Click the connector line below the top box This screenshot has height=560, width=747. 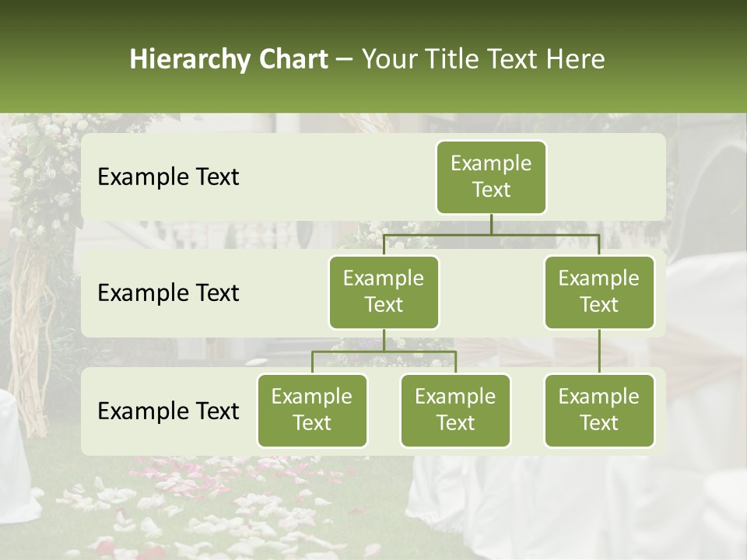491,226
